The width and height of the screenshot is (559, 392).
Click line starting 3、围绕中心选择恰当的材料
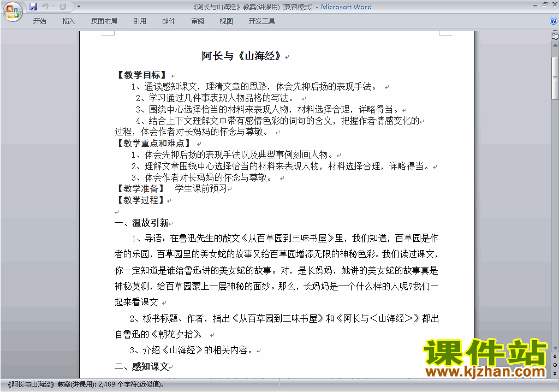coord(268,109)
